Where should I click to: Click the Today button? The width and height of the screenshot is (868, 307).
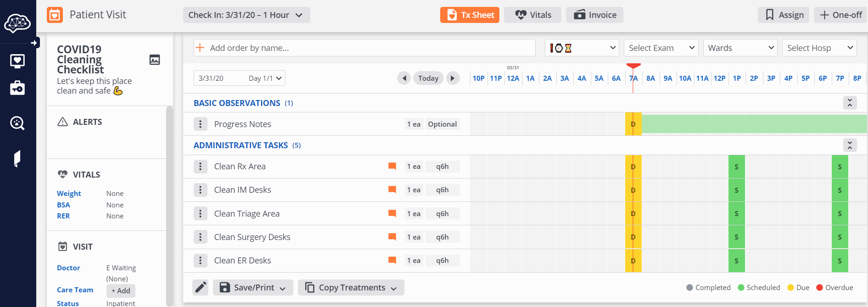coord(428,78)
